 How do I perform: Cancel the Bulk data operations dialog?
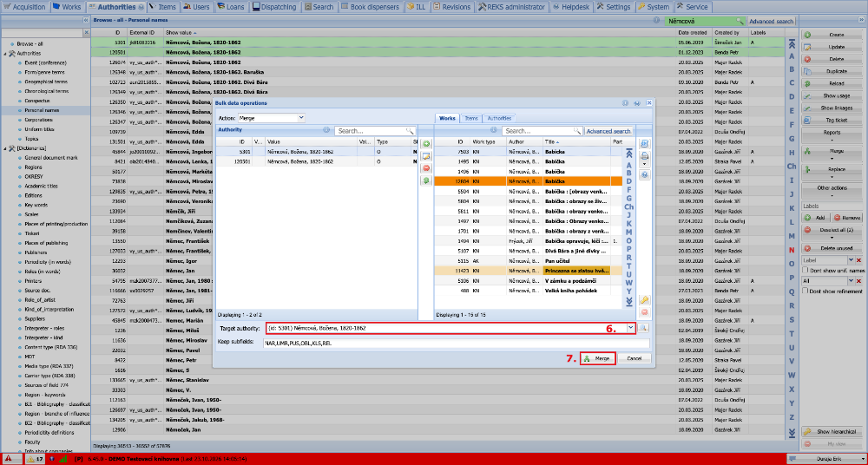click(635, 358)
